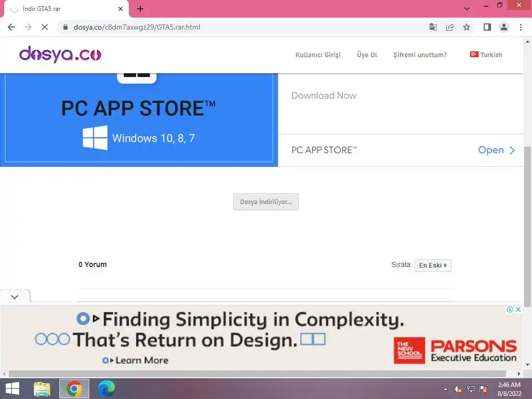
Task: Click the address bar URL
Action: click(137, 27)
